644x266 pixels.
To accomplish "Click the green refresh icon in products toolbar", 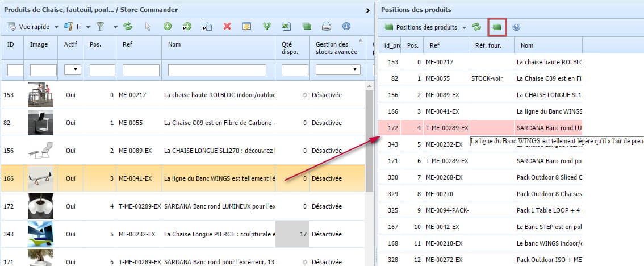I will click(x=128, y=27).
